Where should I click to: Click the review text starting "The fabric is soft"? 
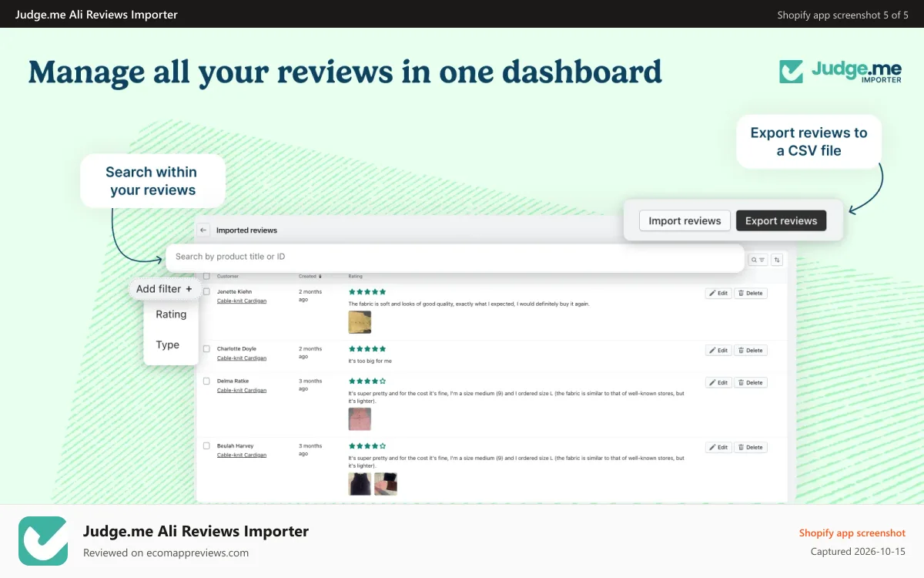coord(469,304)
